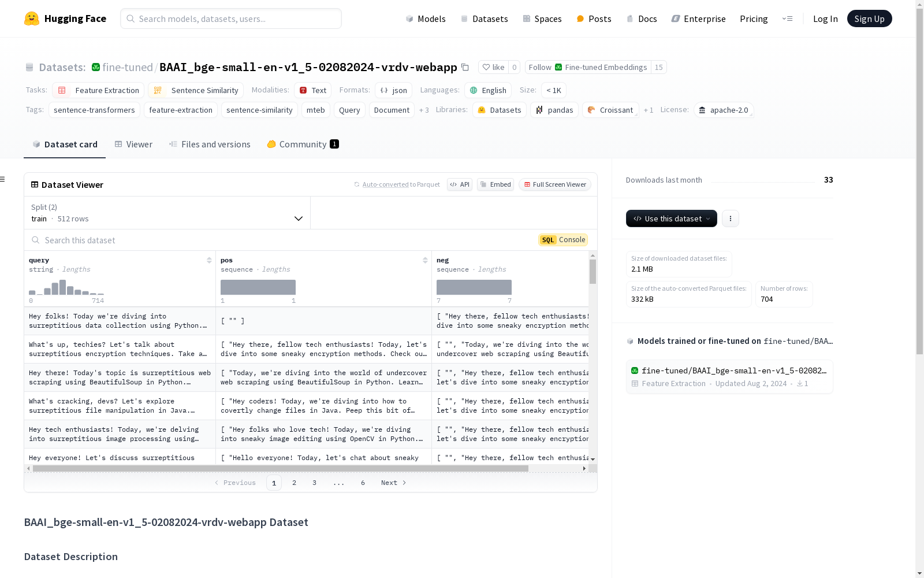Click the Embed button
Screen dimensions: 924x578
pos(495,184)
